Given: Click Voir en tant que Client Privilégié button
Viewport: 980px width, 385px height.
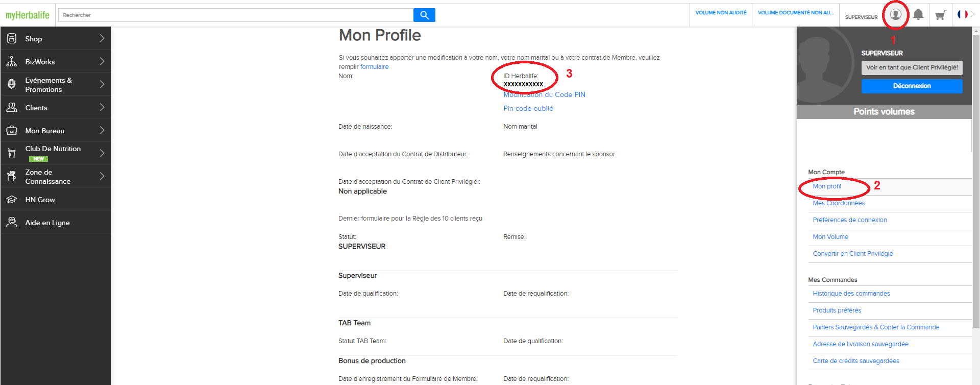Looking at the screenshot, I should (x=912, y=67).
